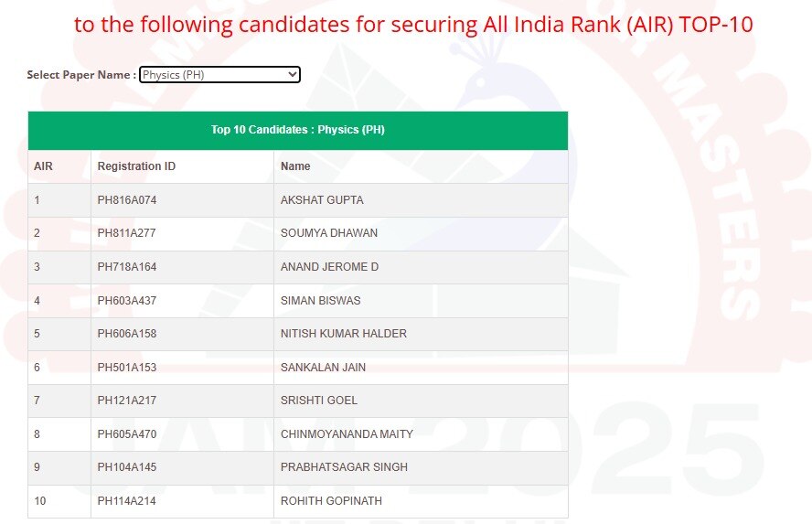The image size is (812, 524).
Task: Click registration ID PH114A214
Action: pos(127,501)
